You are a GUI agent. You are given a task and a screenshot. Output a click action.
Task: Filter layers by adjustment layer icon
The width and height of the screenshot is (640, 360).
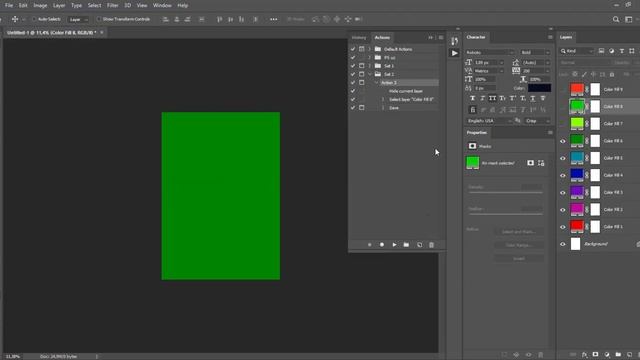(611, 51)
